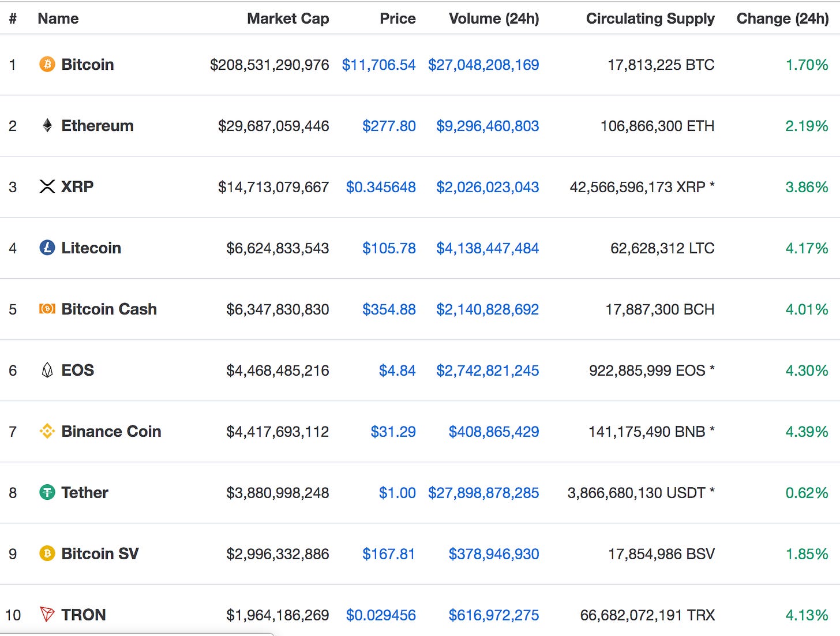Open the Bitcoin Cash name link
Image resolution: width=840 pixels, height=636 pixels.
(109, 309)
